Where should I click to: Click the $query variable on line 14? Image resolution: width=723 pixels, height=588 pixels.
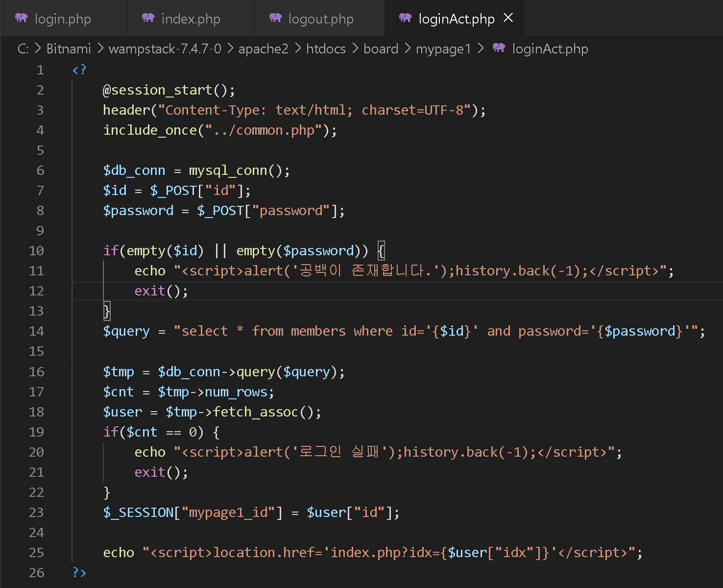pyautogui.click(x=126, y=331)
